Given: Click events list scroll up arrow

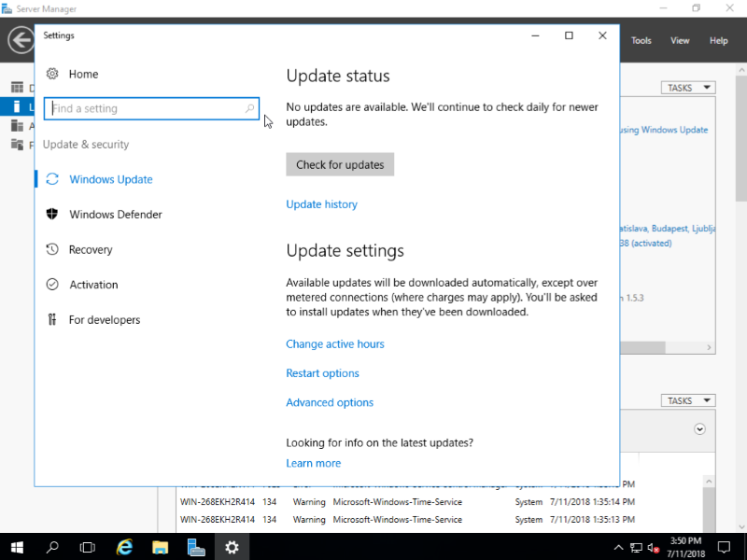Looking at the screenshot, I should 709,482.
